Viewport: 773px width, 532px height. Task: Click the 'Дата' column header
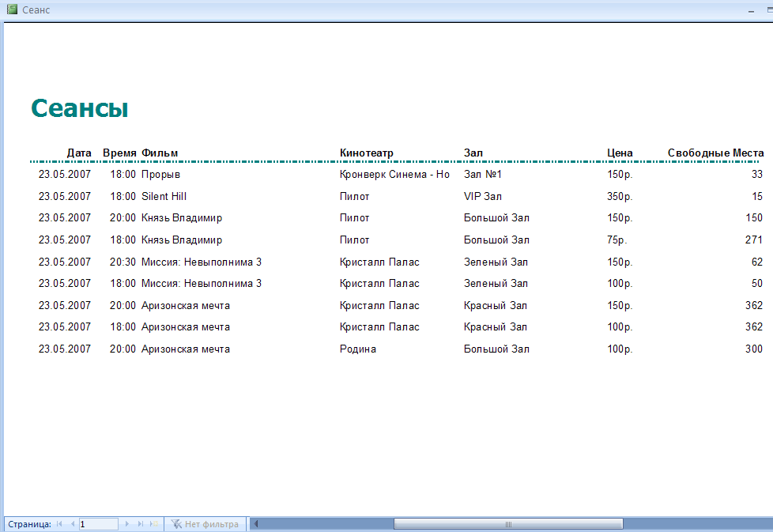pos(79,153)
